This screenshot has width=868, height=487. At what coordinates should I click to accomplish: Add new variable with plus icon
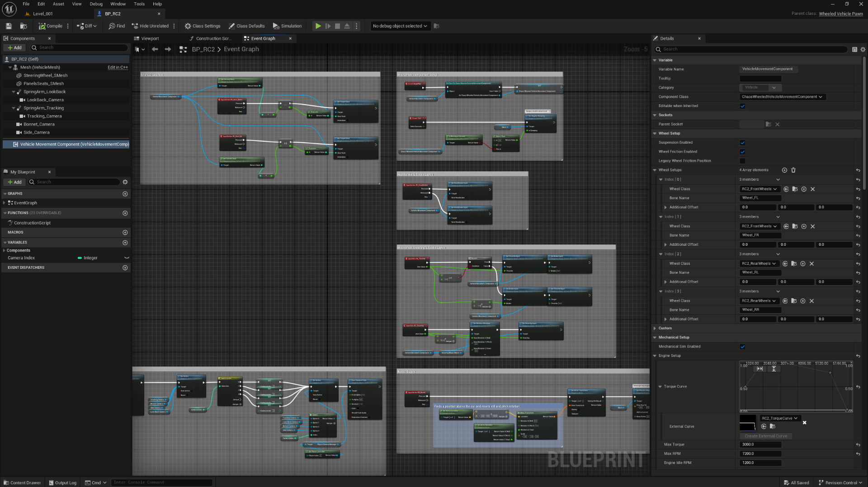(125, 243)
